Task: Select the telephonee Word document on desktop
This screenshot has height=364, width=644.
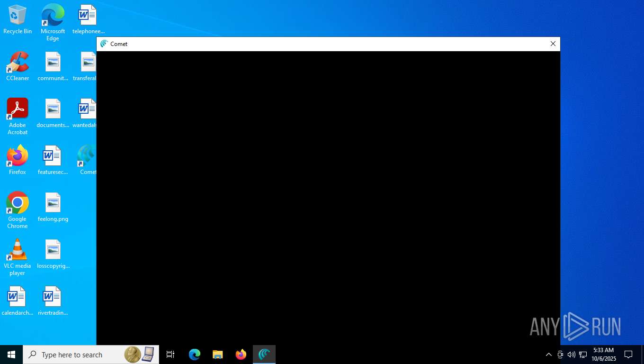Action: [88, 19]
